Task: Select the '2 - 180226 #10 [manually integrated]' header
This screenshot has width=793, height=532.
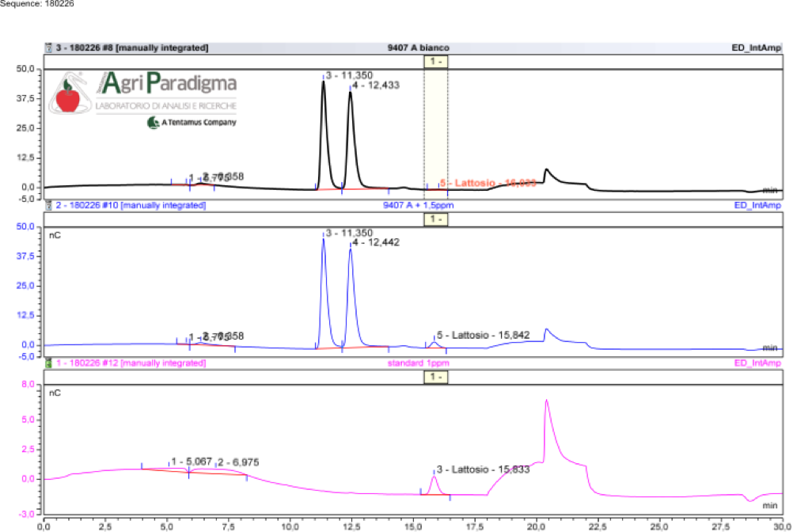Action: click(131, 205)
